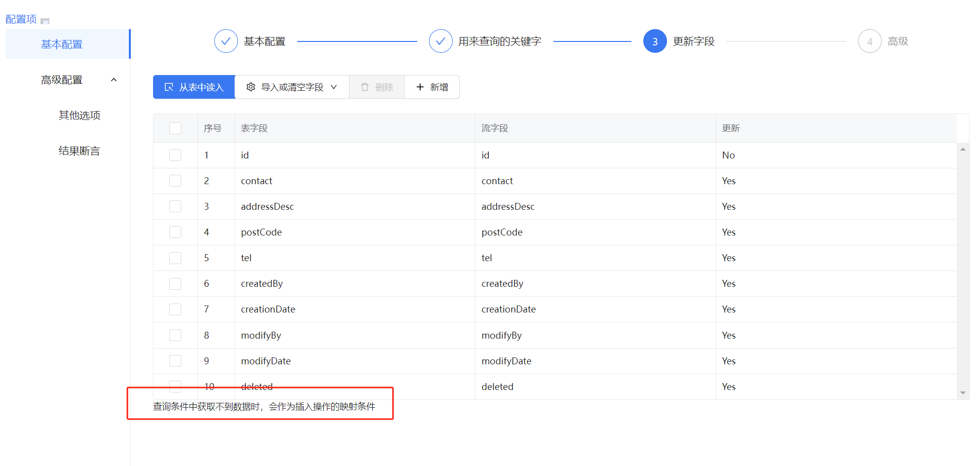Image resolution: width=980 pixels, height=466 pixels.
Task: Check the row 1 id checkbox
Action: (x=175, y=155)
